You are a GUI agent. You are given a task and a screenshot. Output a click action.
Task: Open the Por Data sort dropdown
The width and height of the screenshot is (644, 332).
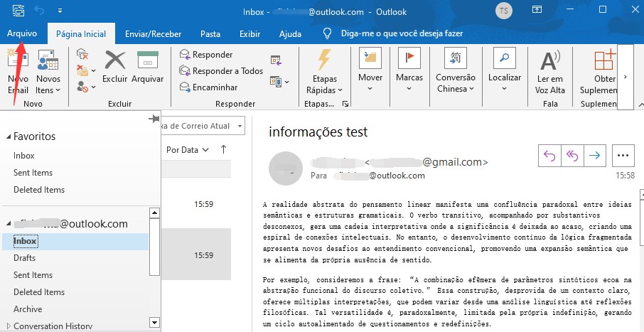[187, 150]
